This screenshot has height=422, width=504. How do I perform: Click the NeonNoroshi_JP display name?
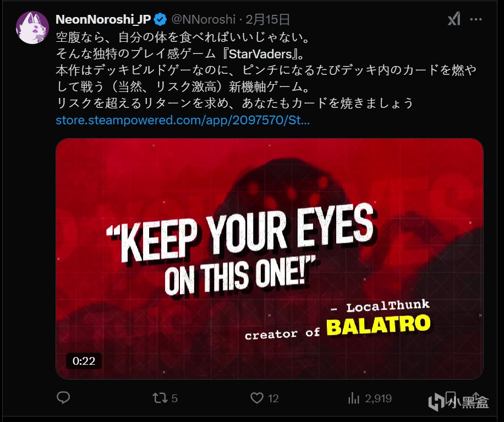(x=103, y=19)
